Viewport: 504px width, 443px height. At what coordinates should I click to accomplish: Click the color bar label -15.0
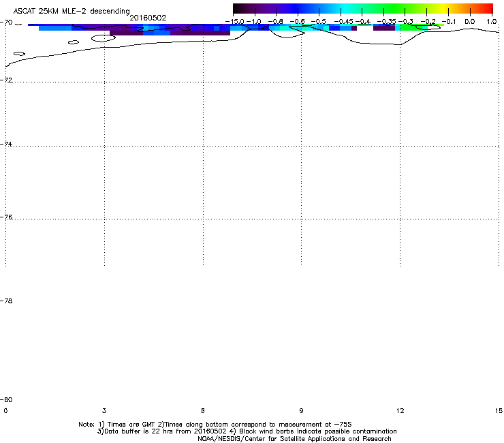[235, 22]
